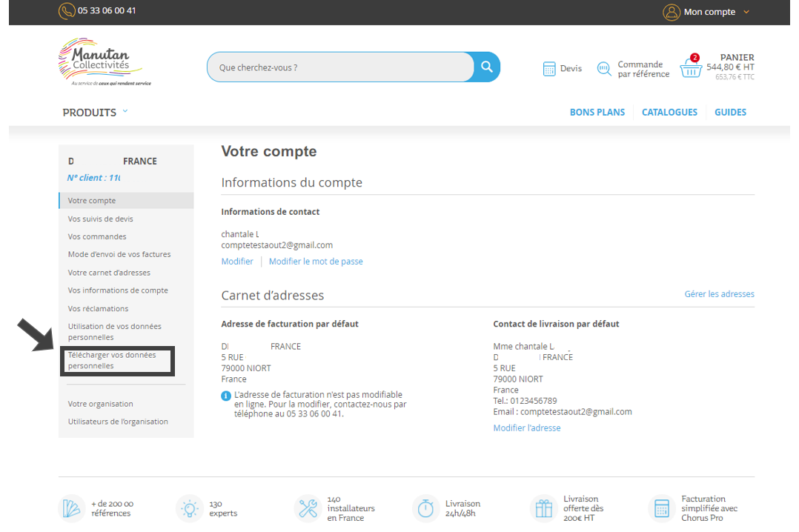Go to the GUIDES section
Image resolution: width=799 pixels, height=532 pixels.
[x=730, y=113]
